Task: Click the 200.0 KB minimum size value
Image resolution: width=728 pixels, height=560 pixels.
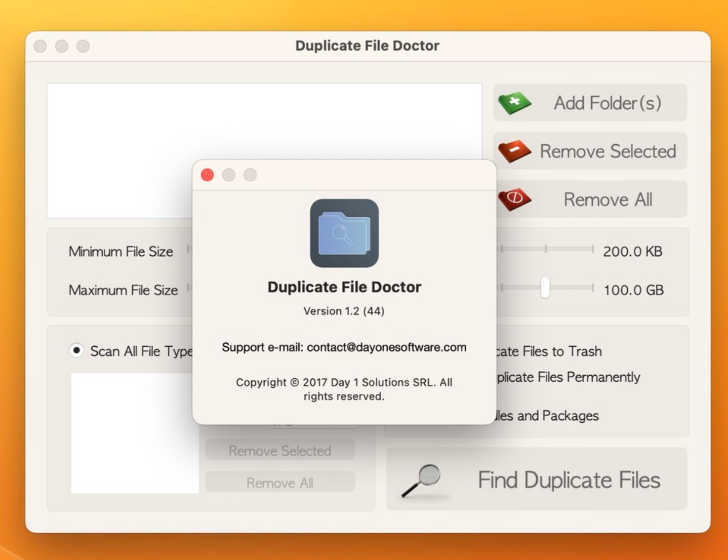Action: coord(632,251)
